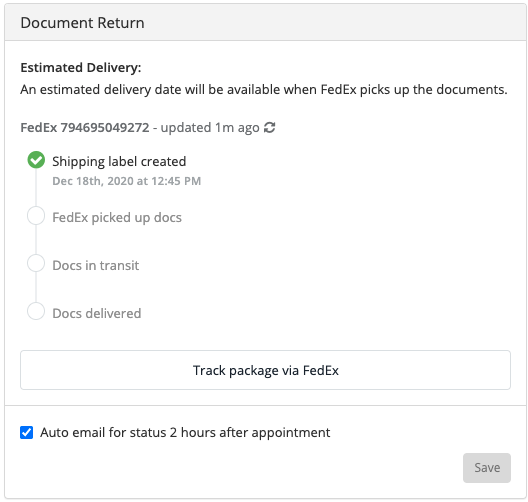Click the Dec 18th, 2020 timestamp
Screen dimensions: 528x502
(x=127, y=181)
